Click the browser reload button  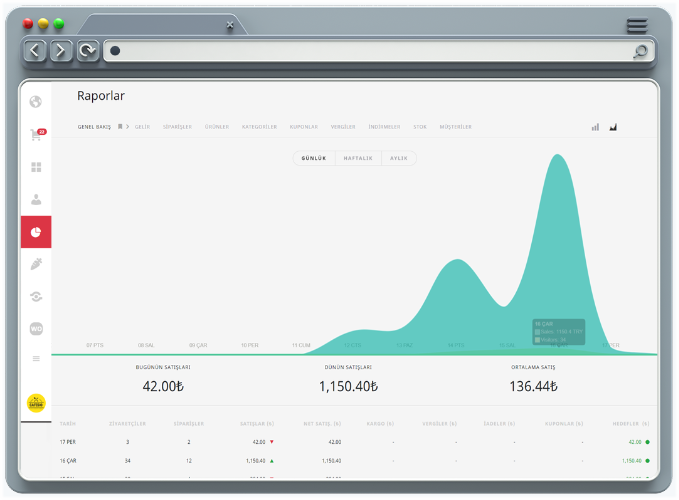[x=88, y=51]
